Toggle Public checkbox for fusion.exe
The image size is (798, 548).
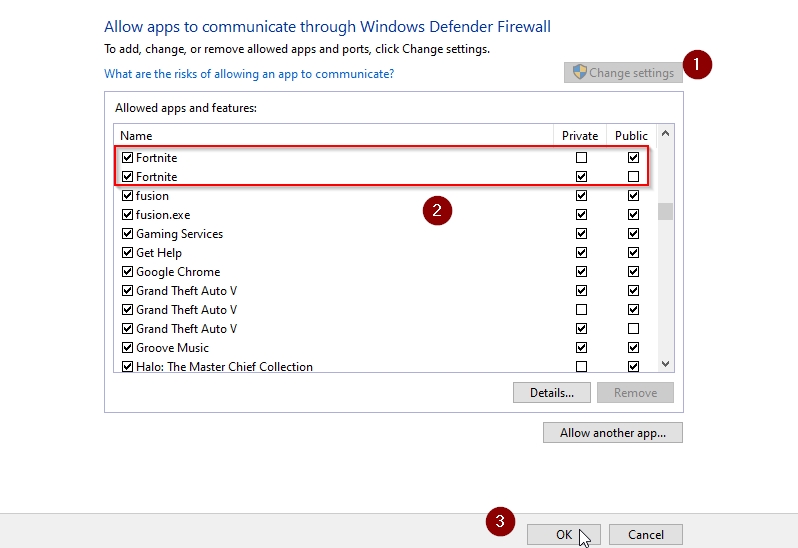point(633,215)
